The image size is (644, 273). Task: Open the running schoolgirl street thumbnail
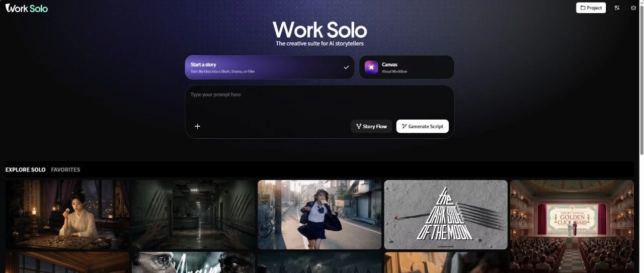pyautogui.click(x=319, y=215)
